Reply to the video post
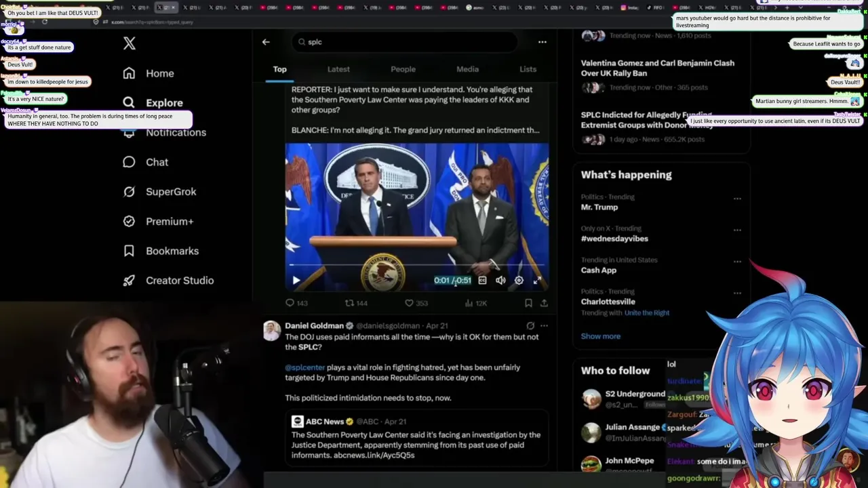Screen dimensions: 868x488 pyautogui.click(x=296, y=303)
